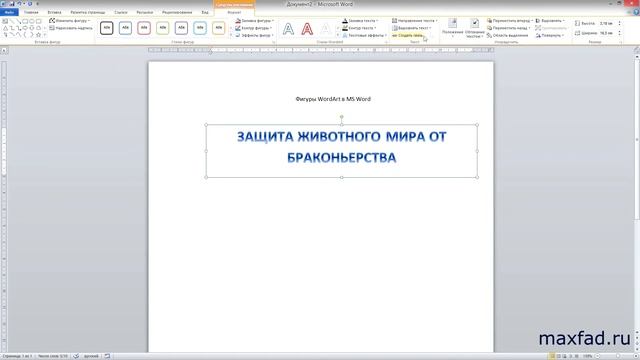The height and width of the screenshot is (360, 640).
Task: Select the triangle shape in shapes gallery
Action: tap(5, 28)
